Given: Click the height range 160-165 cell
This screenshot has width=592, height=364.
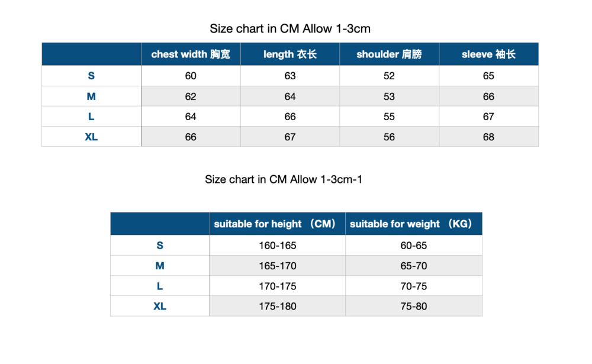Looking at the screenshot, I should (277, 246).
